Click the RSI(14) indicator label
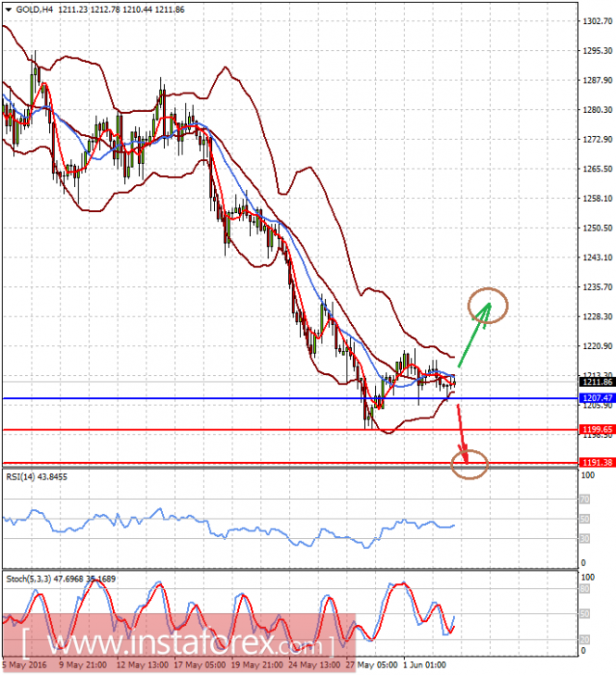Image resolution: width=616 pixels, height=675 pixels. click(37, 477)
